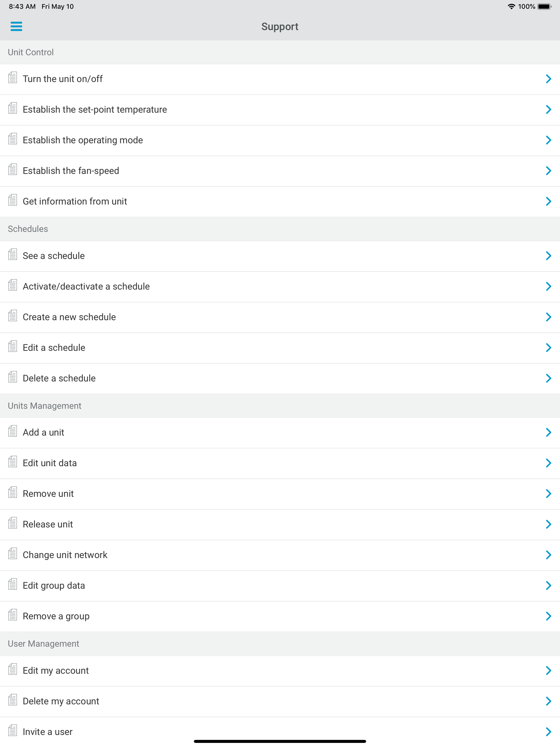Screen dimensions: 560x747
Task: Tap the document icon beside Add a unit
Action: coord(13,431)
